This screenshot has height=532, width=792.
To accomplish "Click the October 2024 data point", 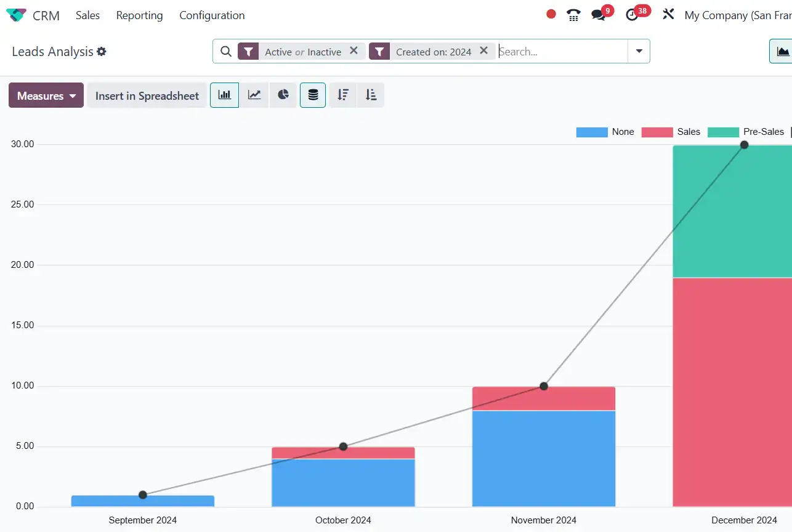I will pyautogui.click(x=343, y=446).
